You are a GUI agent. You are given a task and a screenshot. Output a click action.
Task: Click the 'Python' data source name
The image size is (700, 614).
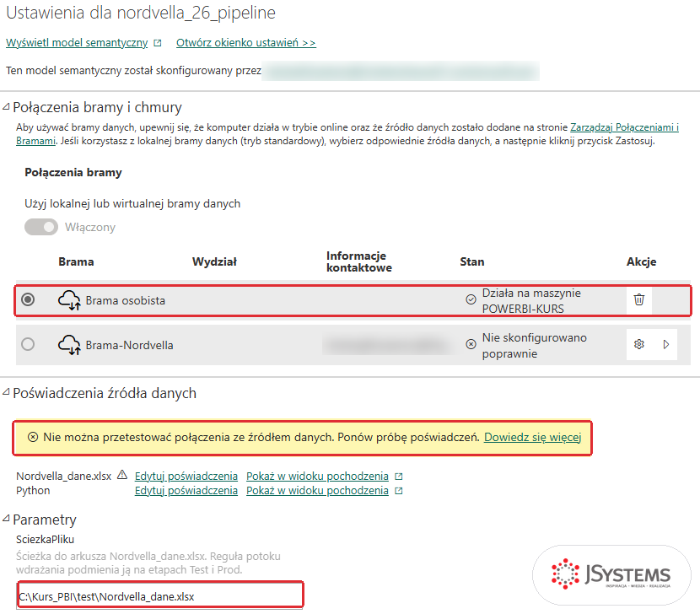(33, 491)
